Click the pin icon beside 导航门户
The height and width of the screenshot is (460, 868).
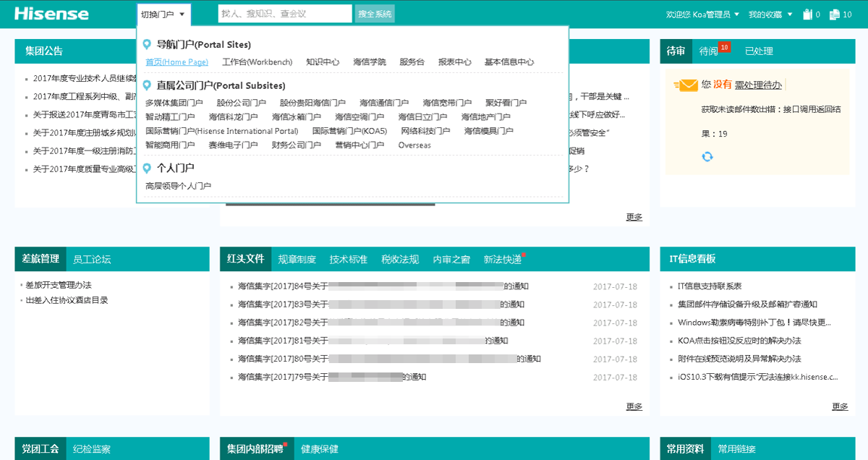click(x=147, y=44)
